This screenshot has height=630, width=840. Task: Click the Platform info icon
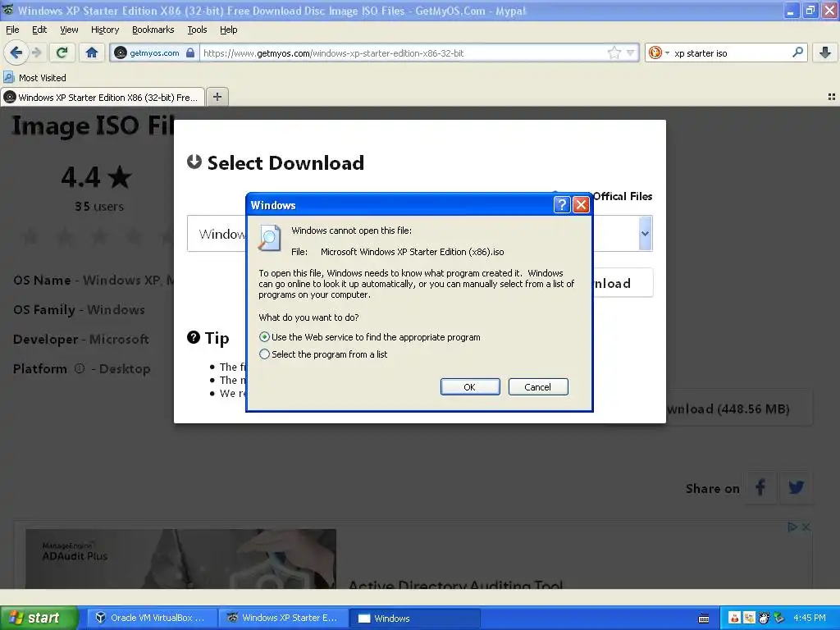[80, 368]
